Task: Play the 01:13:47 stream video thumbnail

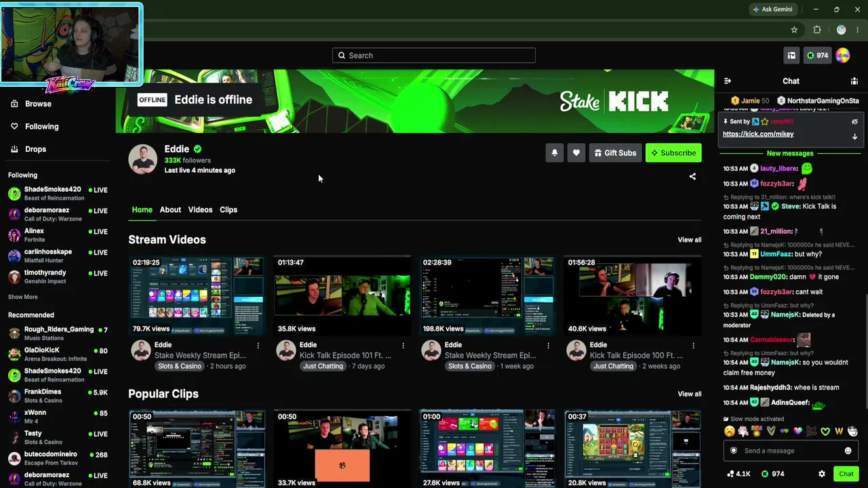Action: (342, 296)
